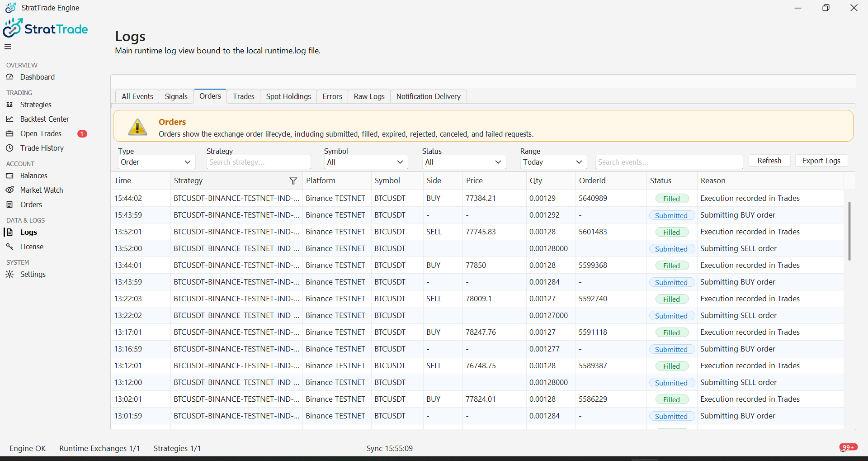Click the Open Trades red count badge

click(82, 133)
